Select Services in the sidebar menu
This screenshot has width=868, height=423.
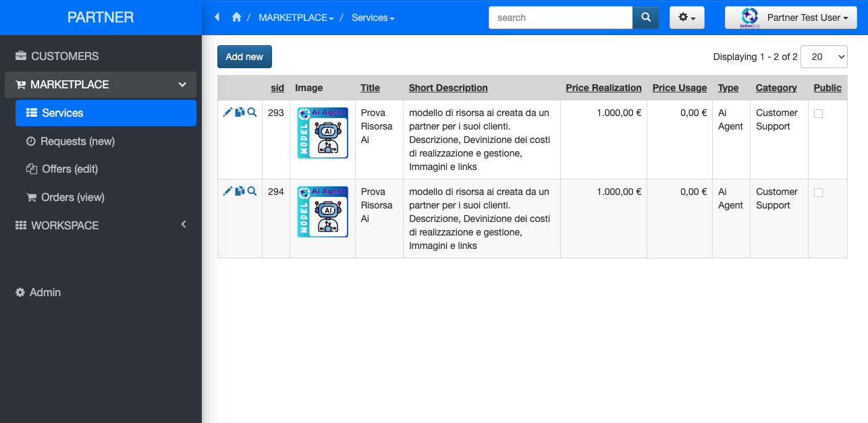tap(106, 113)
